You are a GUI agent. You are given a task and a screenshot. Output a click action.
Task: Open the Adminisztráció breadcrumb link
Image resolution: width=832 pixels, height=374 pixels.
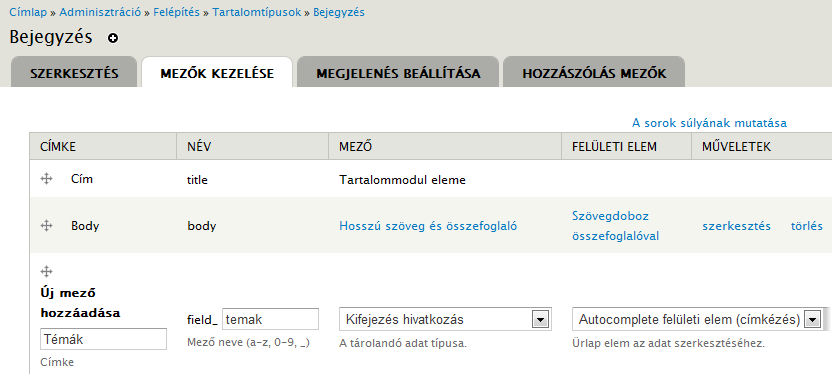tap(100, 12)
